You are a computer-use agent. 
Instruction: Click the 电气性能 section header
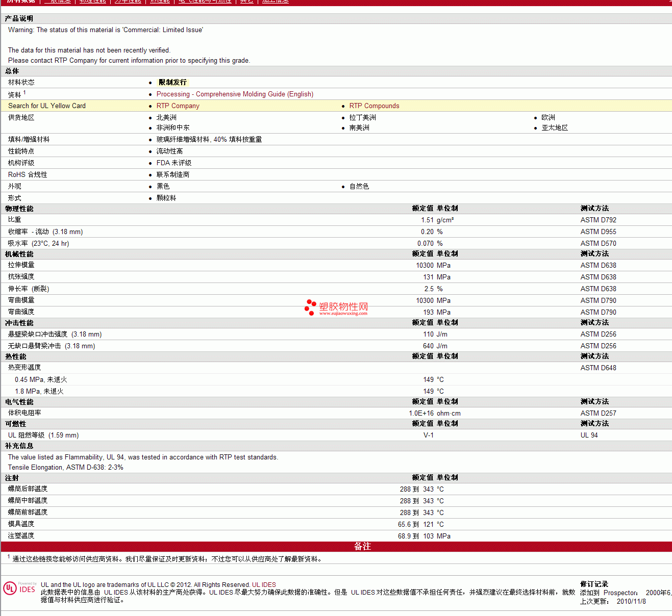pyautogui.click(x=19, y=402)
